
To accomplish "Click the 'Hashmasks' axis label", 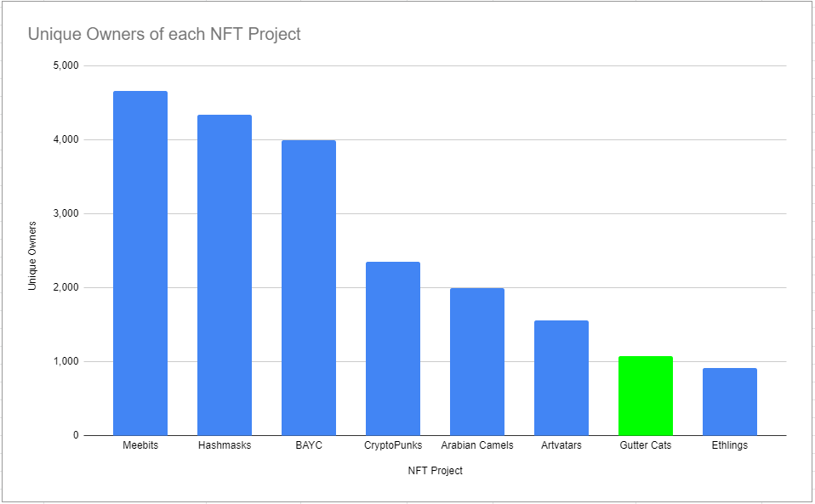I will tap(225, 445).
